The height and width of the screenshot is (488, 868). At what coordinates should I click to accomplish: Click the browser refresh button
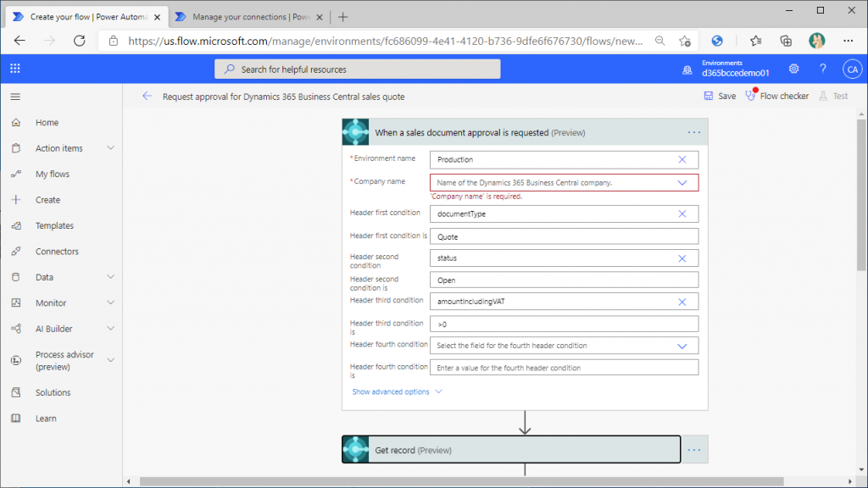click(x=79, y=41)
